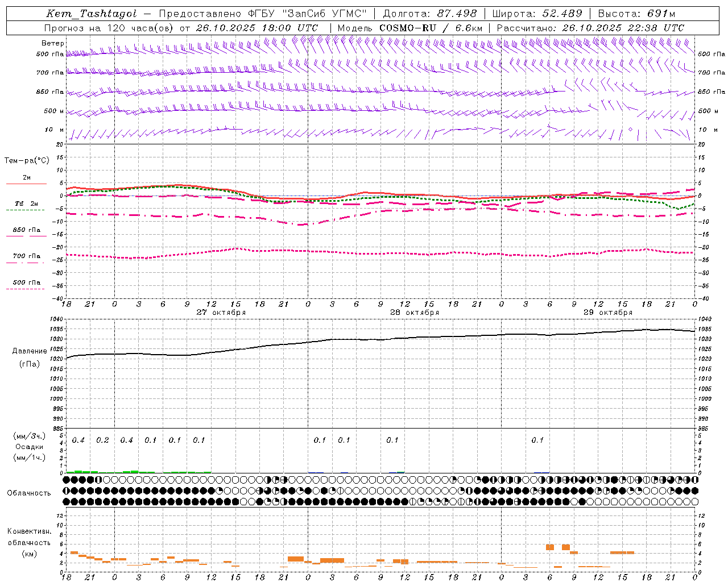Click the longitude value "Долгота: 87.498"
The width and height of the screenshot is (728, 582).
[430, 14]
